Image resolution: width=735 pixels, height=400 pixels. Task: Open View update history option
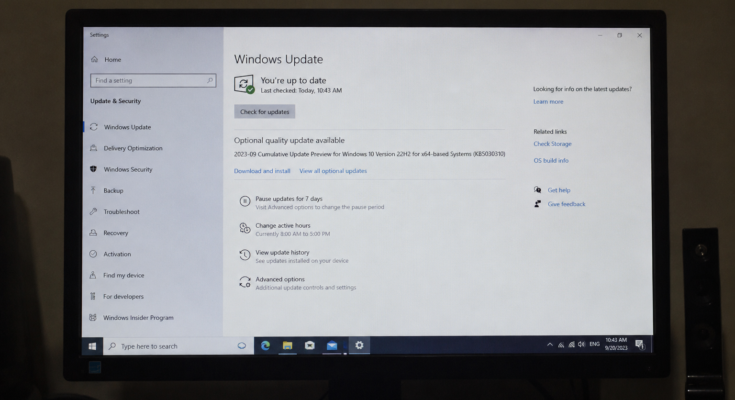pyautogui.click(x=282, y=252)
